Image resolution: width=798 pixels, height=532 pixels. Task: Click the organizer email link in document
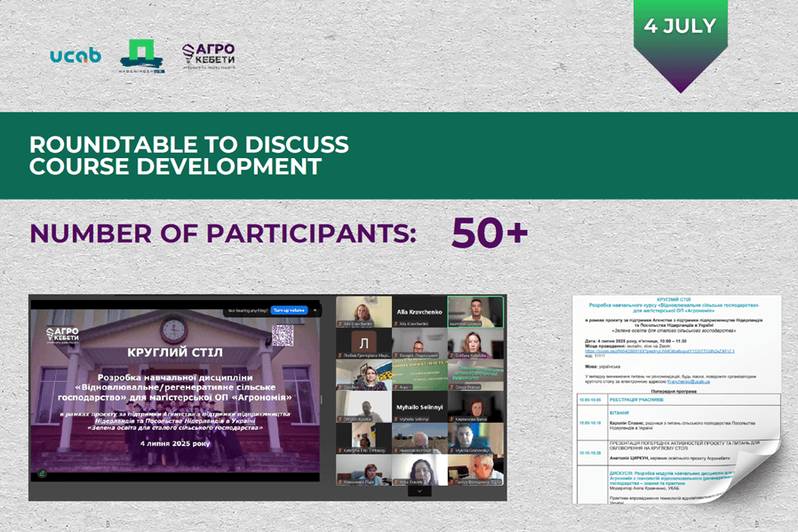pyautogui.click(x=688, y=381)
